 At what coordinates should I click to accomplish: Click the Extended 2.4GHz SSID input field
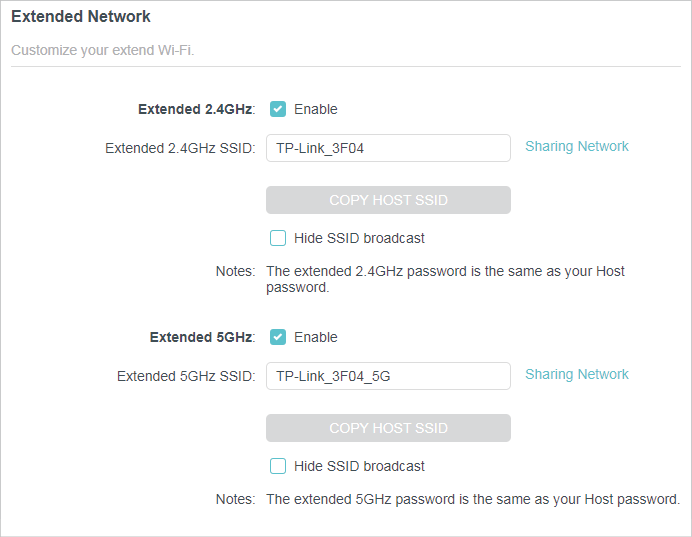[x=388, y=148]
